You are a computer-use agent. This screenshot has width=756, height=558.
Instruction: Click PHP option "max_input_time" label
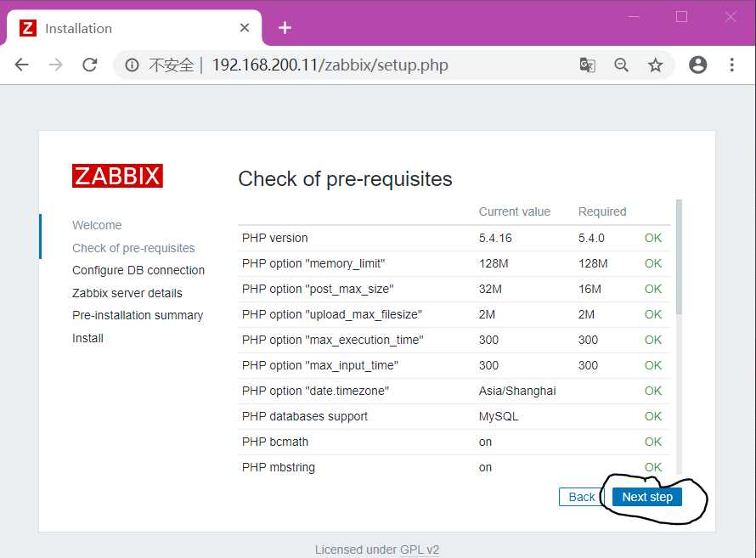320,366
